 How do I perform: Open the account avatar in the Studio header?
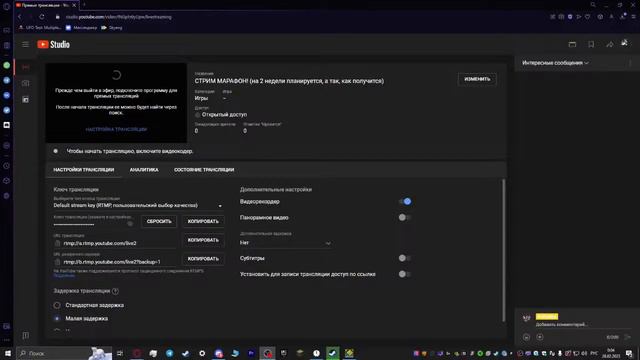pyautogui.click(x=624, y=42)
